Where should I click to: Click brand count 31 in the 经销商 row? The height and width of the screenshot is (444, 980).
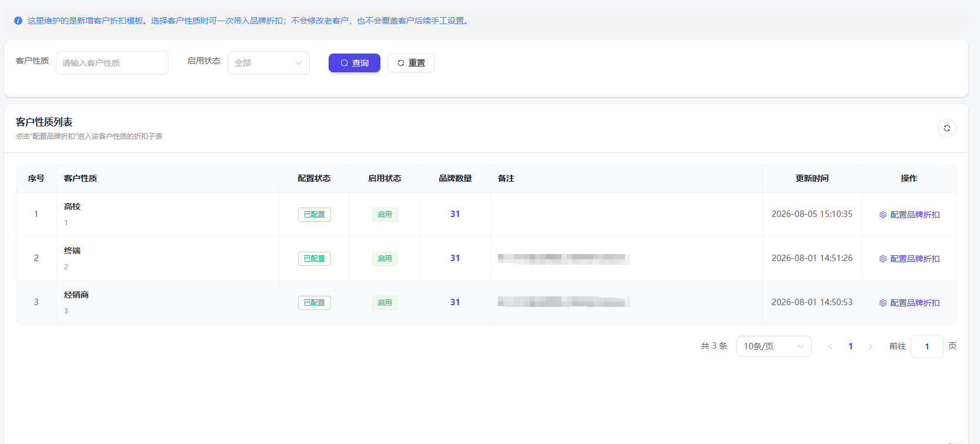click(455, 302)
